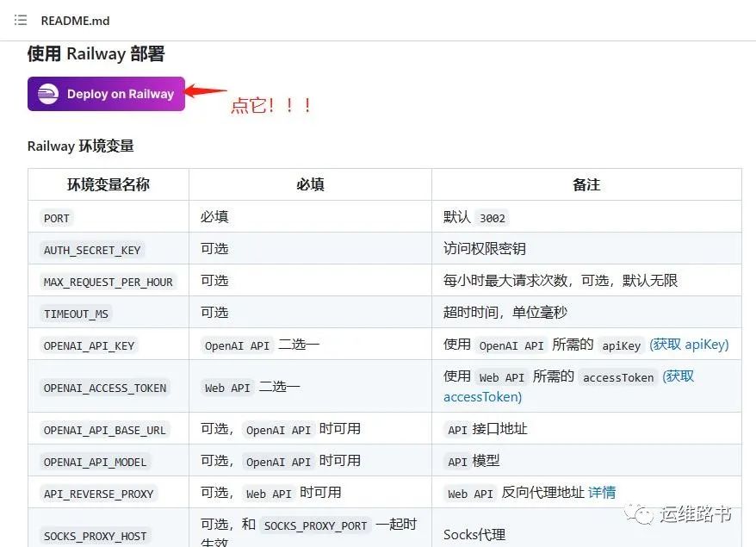
Task: Select the MAX_REQUEST_PER_HOUR variable cell
Action: coord(108,282)
